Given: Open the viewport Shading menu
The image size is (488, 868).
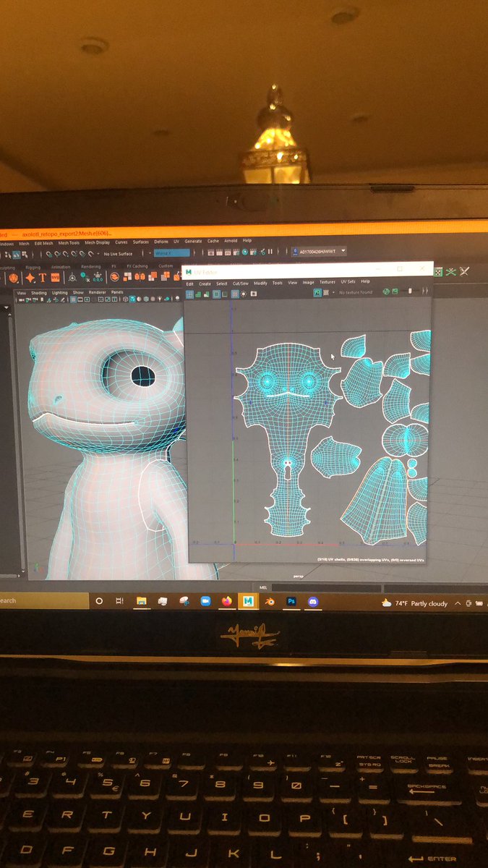Looking at the screenshot, I should pos(38,293).
